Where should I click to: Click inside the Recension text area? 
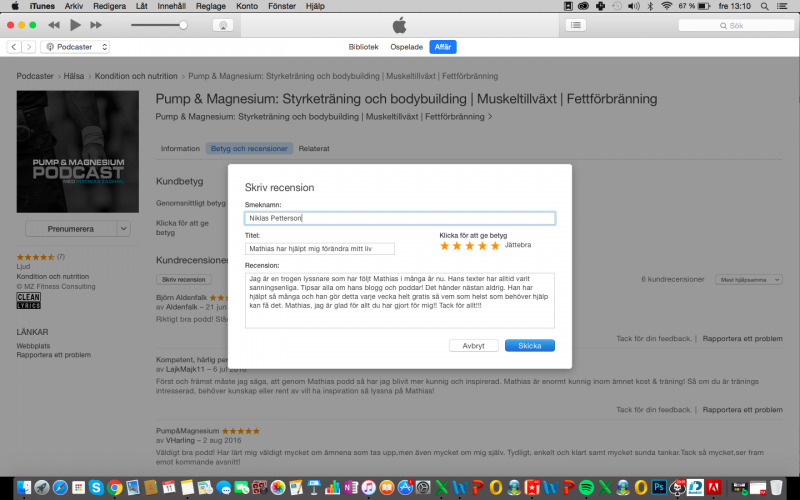click(x=399, y=301)
